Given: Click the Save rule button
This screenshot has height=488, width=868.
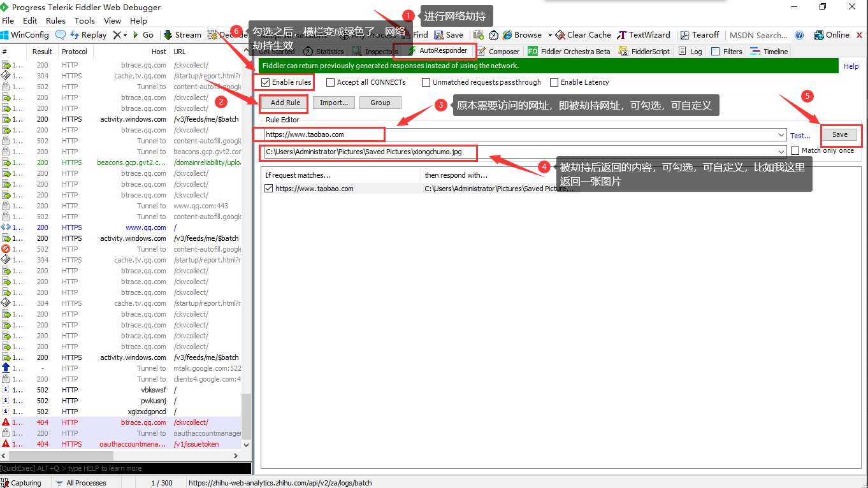Looking at the screenshot, I should click(840, 134).
